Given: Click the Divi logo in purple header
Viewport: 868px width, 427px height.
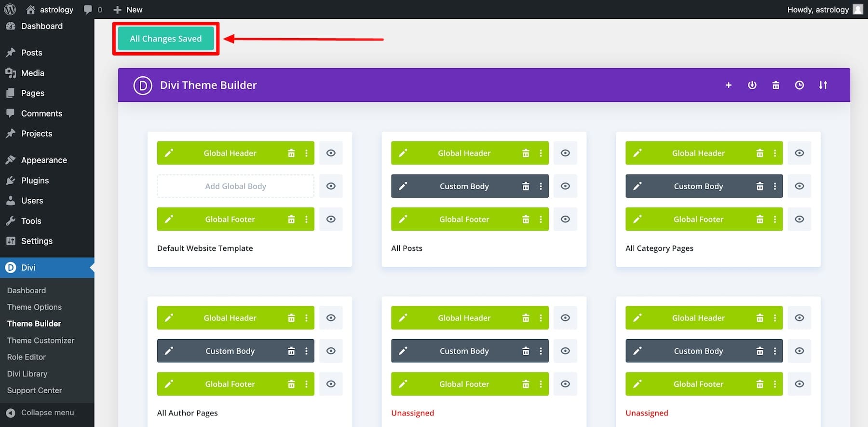Looking at the screenshot, I should [143, 85].
